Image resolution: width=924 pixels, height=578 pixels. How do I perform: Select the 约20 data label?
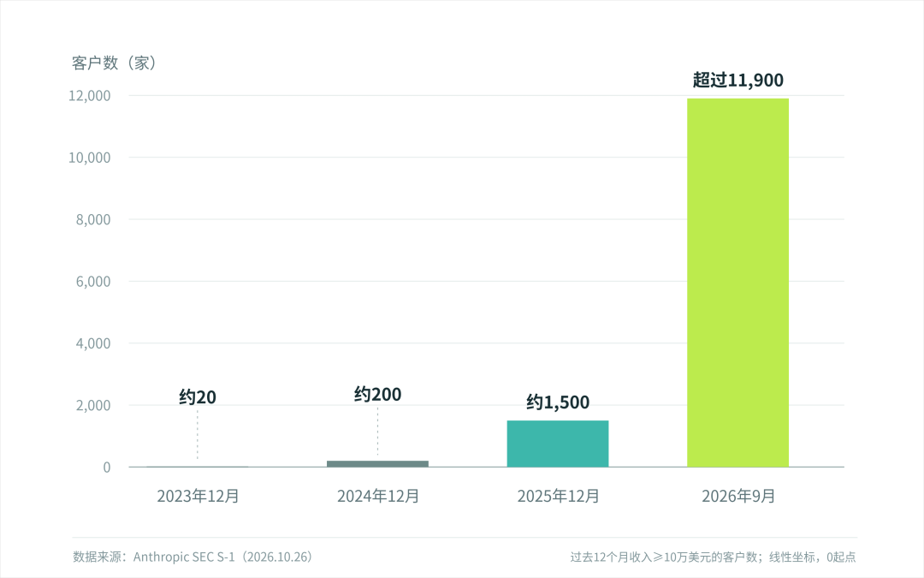[198, 397]
